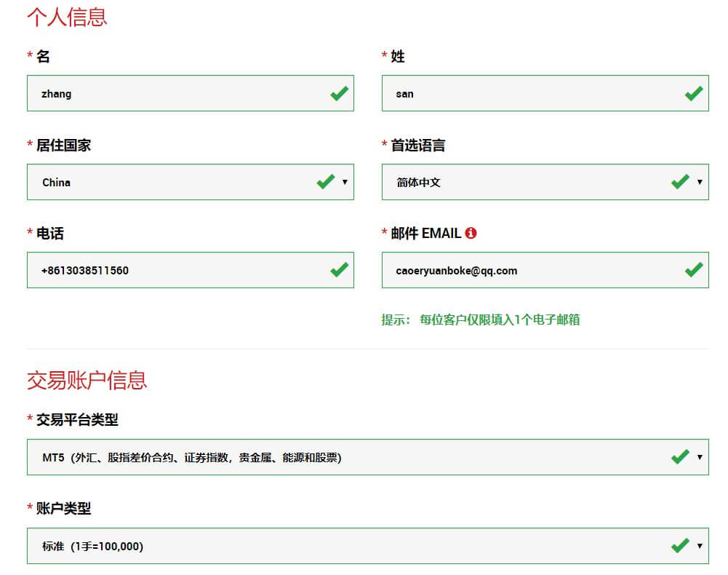Open the 居住国家 dropdown arrow next to China
This screenshot has width=728, height=575.
click(345, 182)
